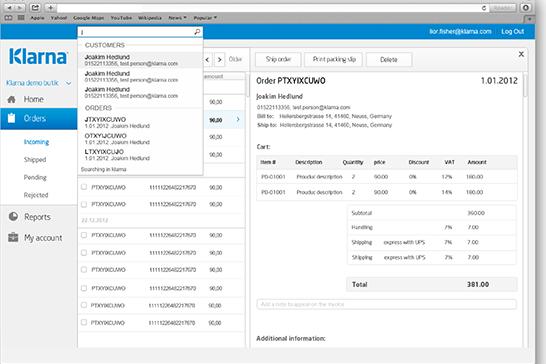This screenshot has height=364, width=546.
Task: Open the Rejected orders section
Action: (x=36, y=195)
